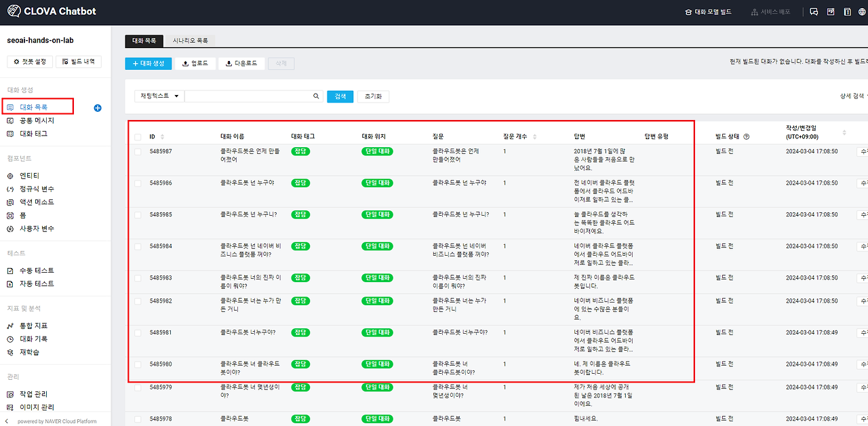Click the seoai-hands-on-lab project name
This screenshot has height=426, width=868.
point(40,40)
